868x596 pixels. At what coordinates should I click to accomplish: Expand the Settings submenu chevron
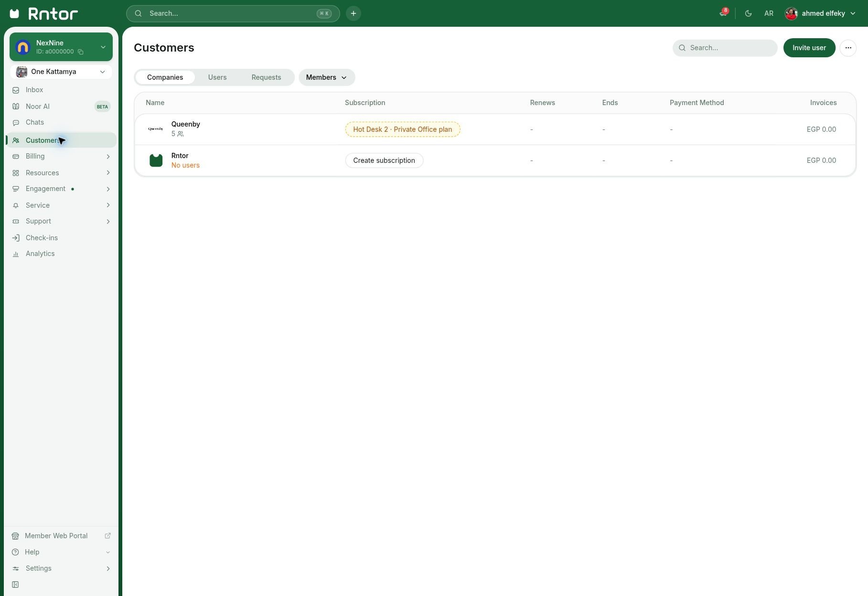click(108, 569)
